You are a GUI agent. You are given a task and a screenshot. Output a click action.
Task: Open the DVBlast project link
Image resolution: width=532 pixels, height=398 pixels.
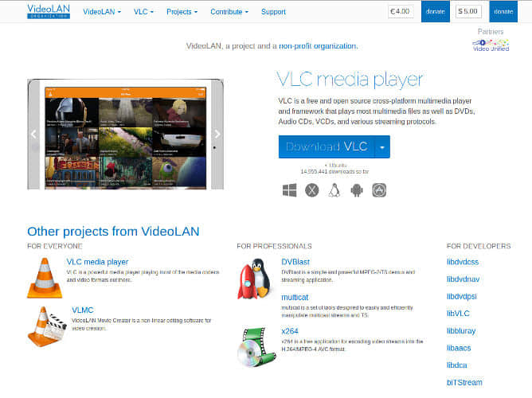295,262
